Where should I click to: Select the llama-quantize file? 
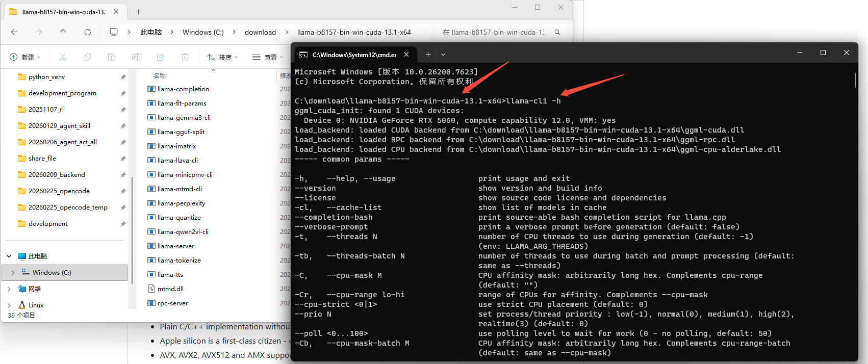click(179, 217)
